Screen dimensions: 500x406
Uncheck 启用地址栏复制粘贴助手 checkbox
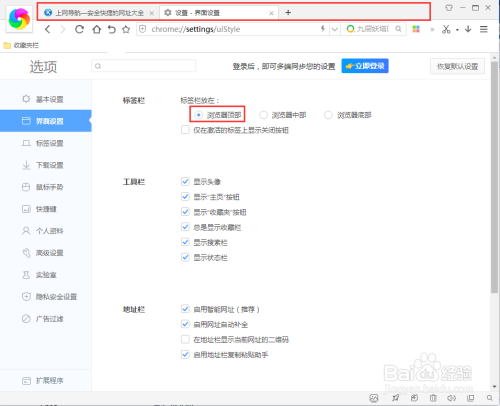pos(185,354)
